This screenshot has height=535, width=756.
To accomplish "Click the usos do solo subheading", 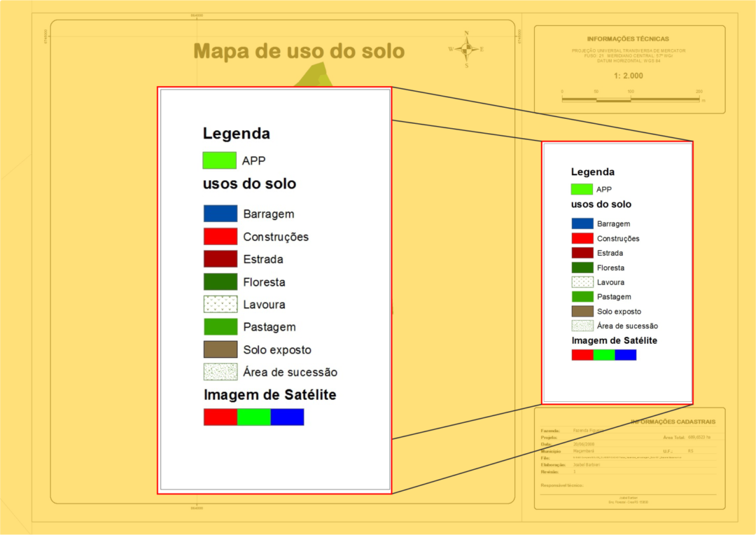I will pyautogui.click(x=251, y=183).
